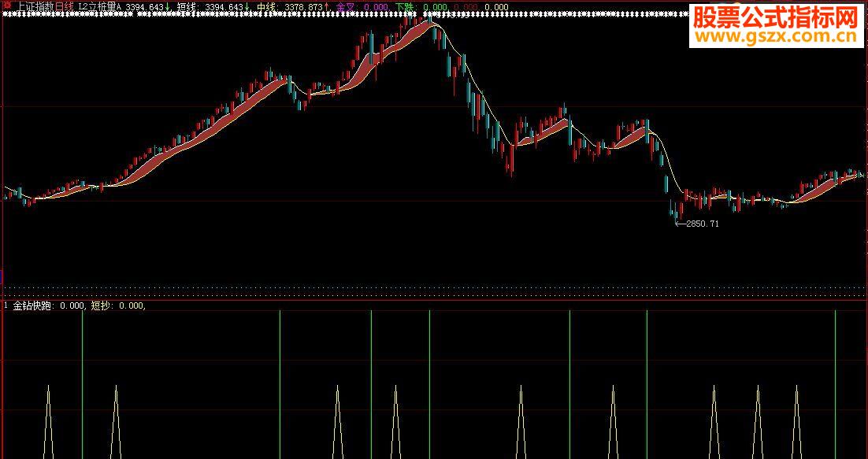Screen dimensions: 868x459
Task: Select the 日线 period label
Action: 63,7
